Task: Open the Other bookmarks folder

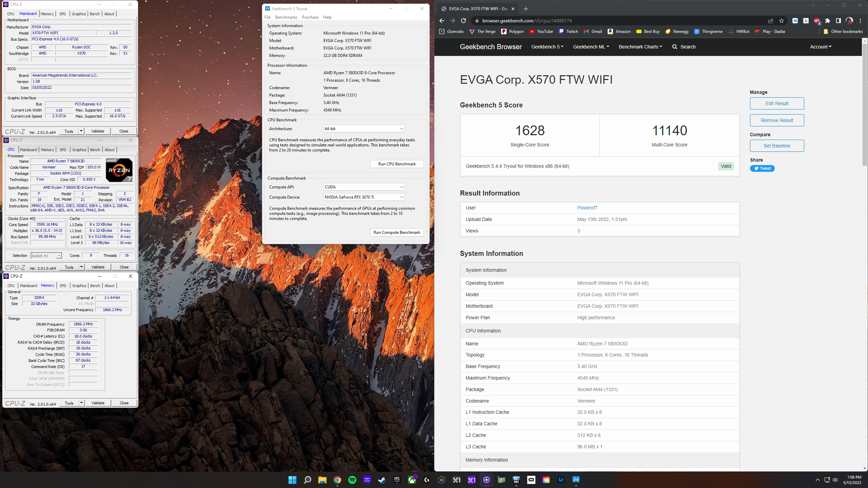Action: [x=843, y=32]
